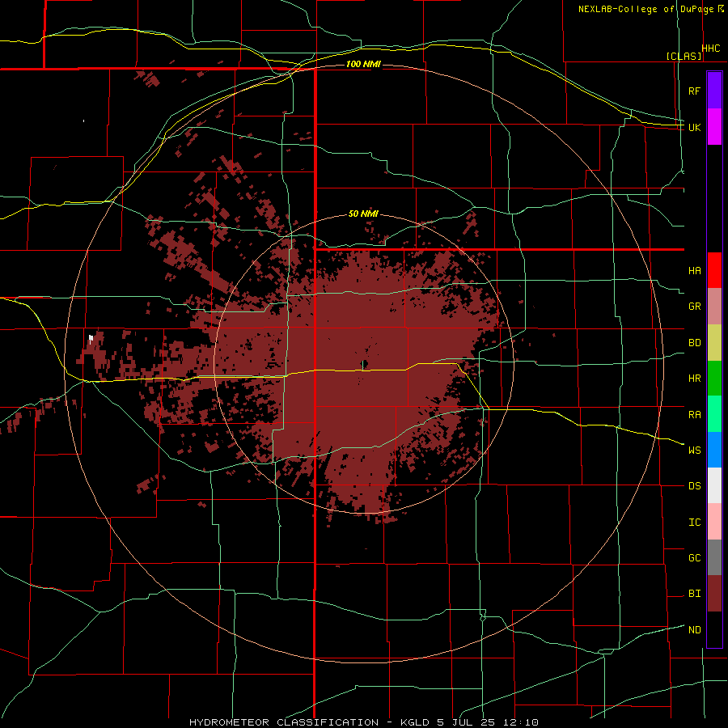Click the 100 NMI range ring label
Screen dimensions: 728x728
click(x=363, y=64)
